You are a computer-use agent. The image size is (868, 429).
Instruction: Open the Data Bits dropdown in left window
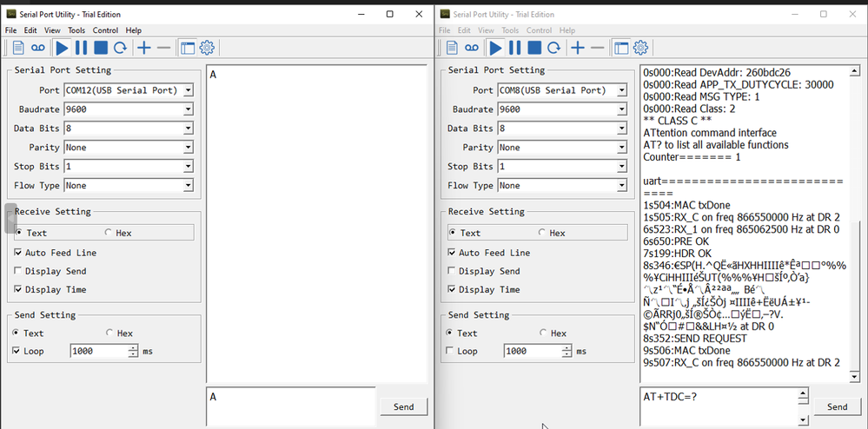click(189, 129)
